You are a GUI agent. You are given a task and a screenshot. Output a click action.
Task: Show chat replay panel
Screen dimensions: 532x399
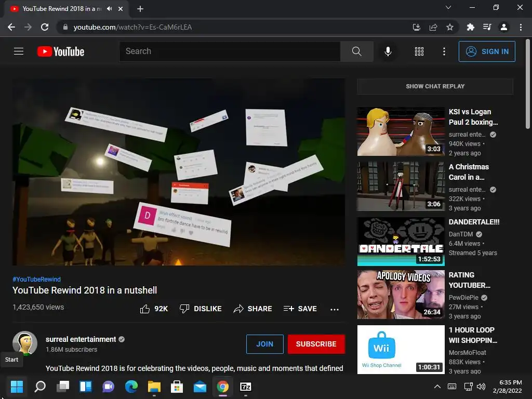pyautogui.click(x=435, y=86)
